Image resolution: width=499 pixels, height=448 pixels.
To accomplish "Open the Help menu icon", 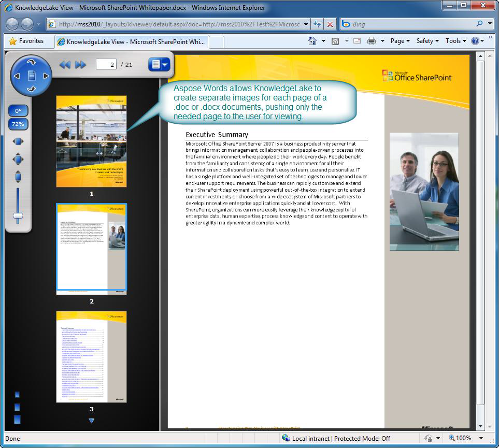I will (477, 41).
